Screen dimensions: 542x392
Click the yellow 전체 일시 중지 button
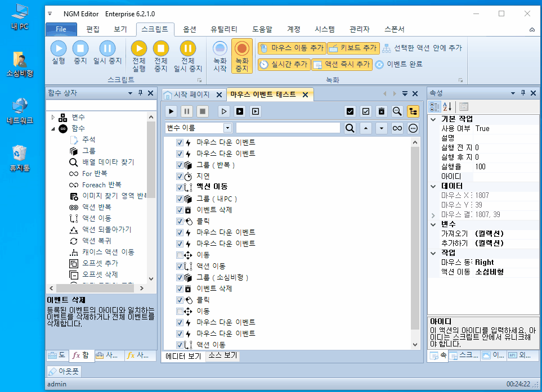pos(187,56)
